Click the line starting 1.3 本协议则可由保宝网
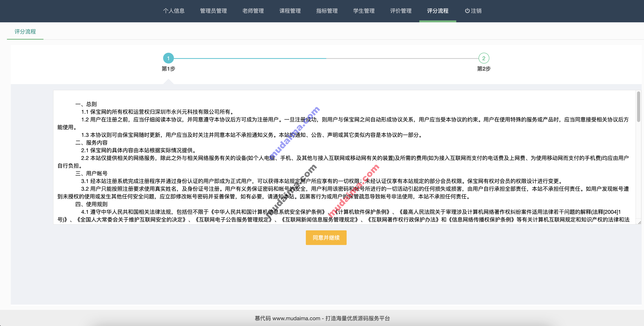The width and height of the screenshot is (644, 326). coord(252,135)
